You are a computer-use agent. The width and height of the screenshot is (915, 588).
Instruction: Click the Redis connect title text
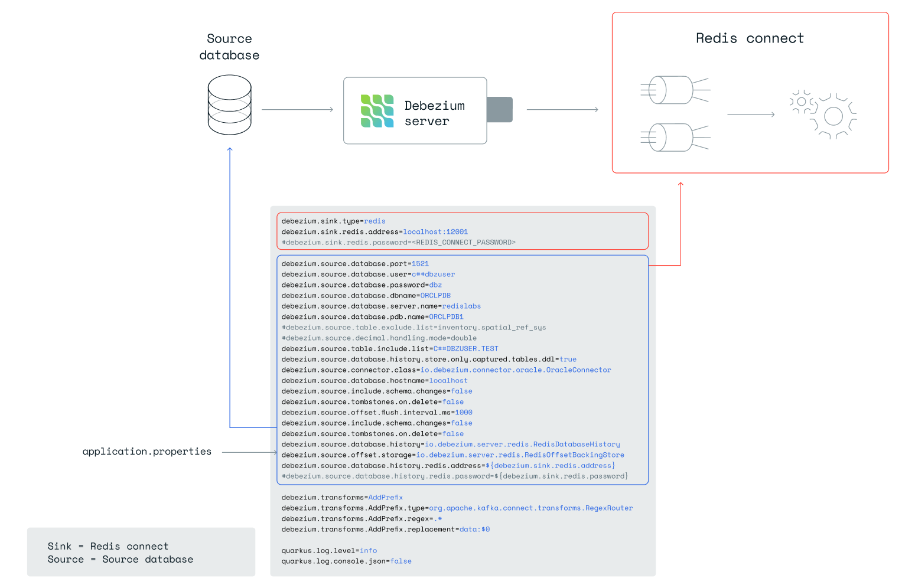750,38
